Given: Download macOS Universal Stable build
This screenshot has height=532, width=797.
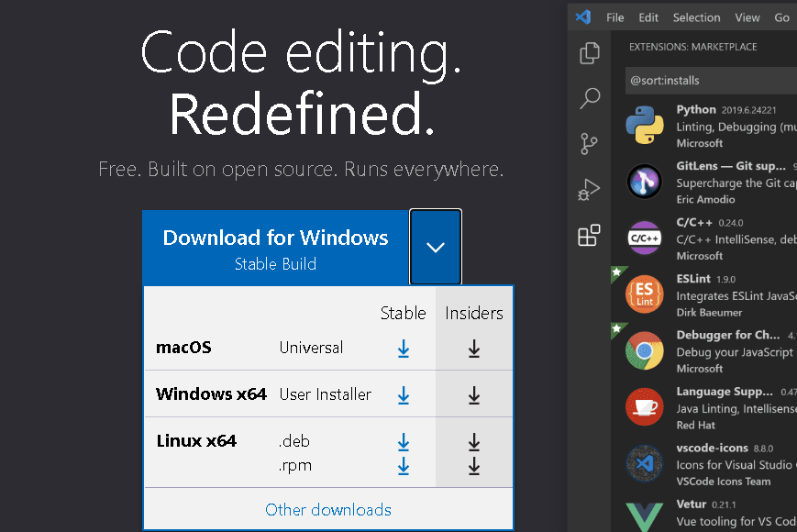Looking at the screenshot, I should [x=404, y=349].
